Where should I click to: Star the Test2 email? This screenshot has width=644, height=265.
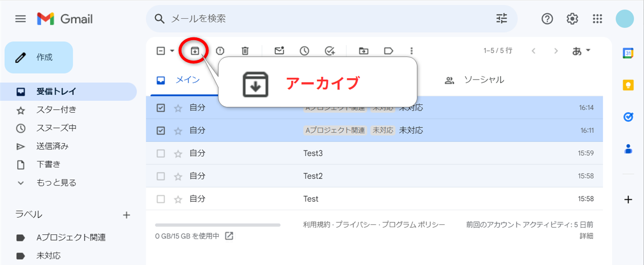(x=178, y=176)
